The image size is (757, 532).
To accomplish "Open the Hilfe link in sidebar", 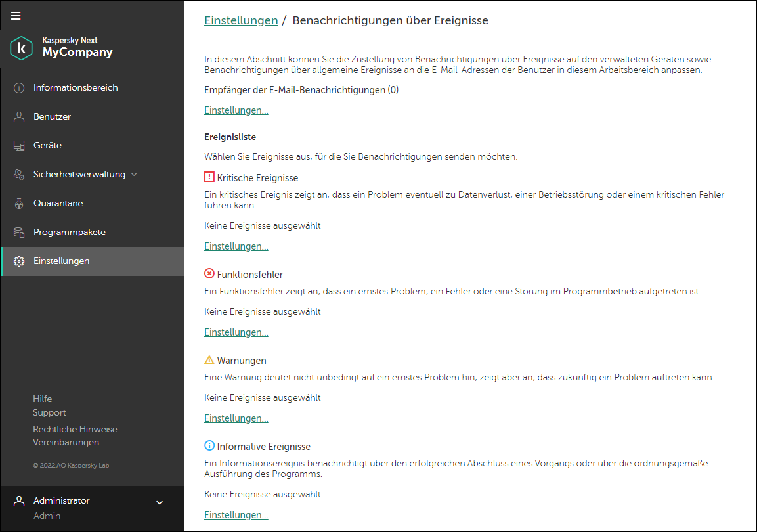I will tap(43, 399).
